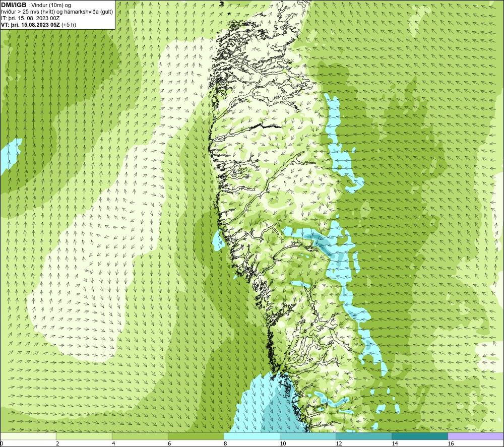Image resolution: width=504 pixels, height=447 pixels.
Task: Click the 4–6 m/s green legend swatch
Action: 140,436
